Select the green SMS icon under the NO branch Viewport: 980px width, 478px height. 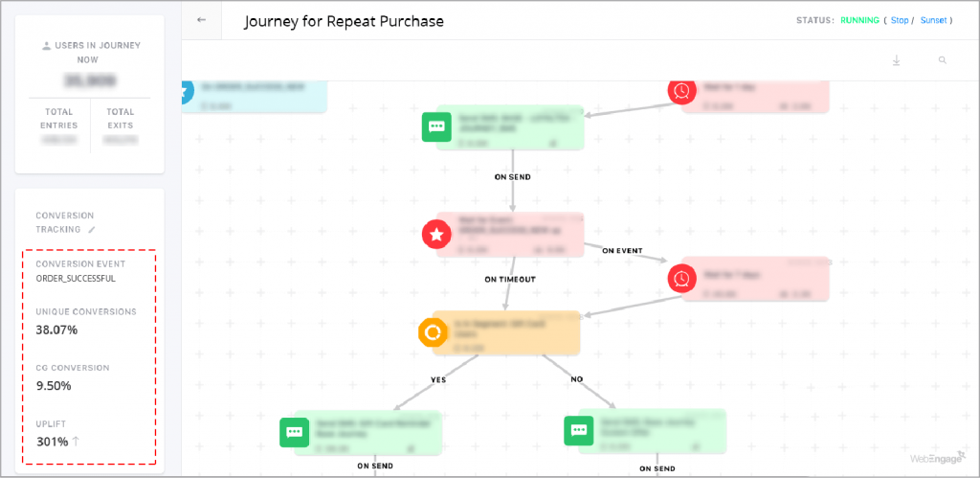[579, 431]
